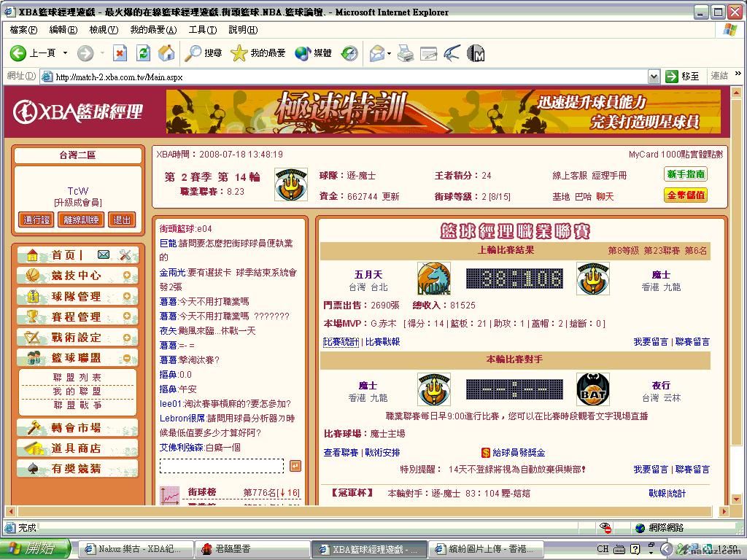
Task: Open the address bar dropdown arrow
Action: pyautogui.click(x=654, y=76)
